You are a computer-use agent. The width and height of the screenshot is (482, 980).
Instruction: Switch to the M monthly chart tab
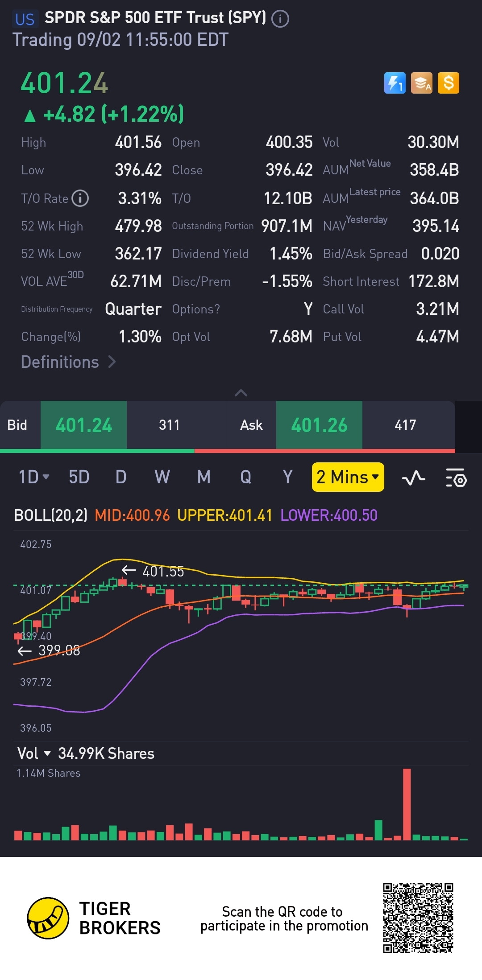click(x=204, y=477)
